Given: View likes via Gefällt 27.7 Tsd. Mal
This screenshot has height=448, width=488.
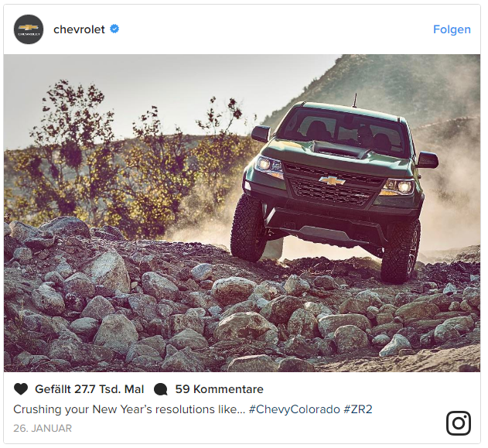Looking at the screenshot, I should click(89, 389).
